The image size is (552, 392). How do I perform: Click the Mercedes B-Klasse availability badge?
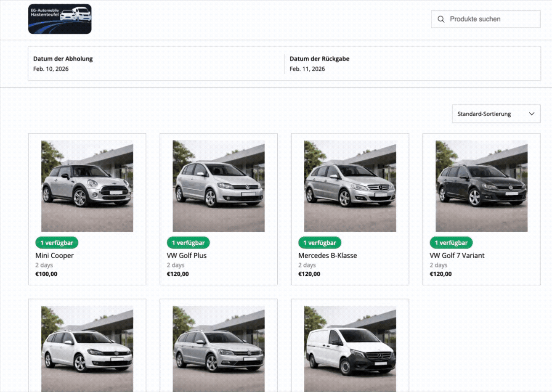coord(320,243)
